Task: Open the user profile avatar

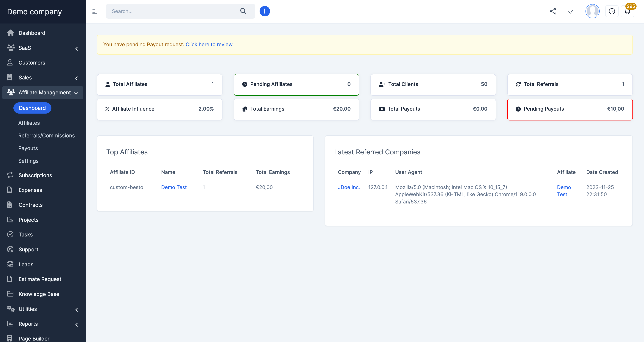Action: (x=592, y=11)
